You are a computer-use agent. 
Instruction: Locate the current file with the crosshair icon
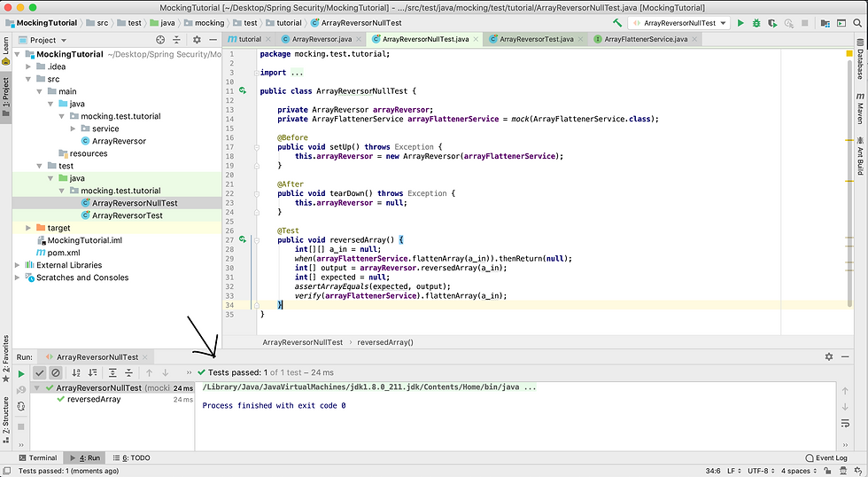click(x=160, y=39)
